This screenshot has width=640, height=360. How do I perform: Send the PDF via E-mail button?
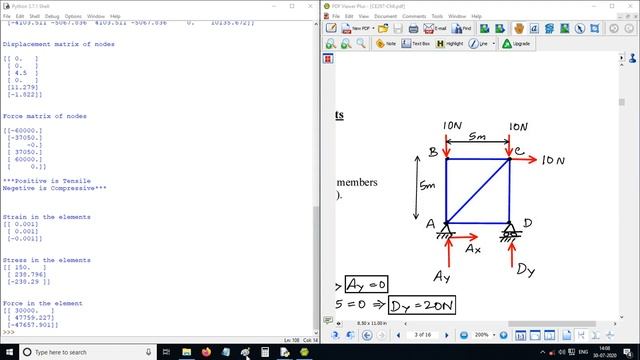click(435, 28)
